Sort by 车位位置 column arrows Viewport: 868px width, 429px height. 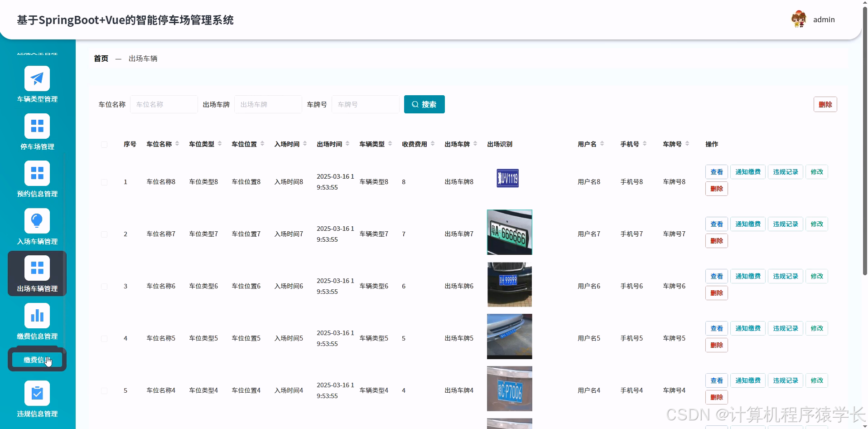[x=262, y=144]
